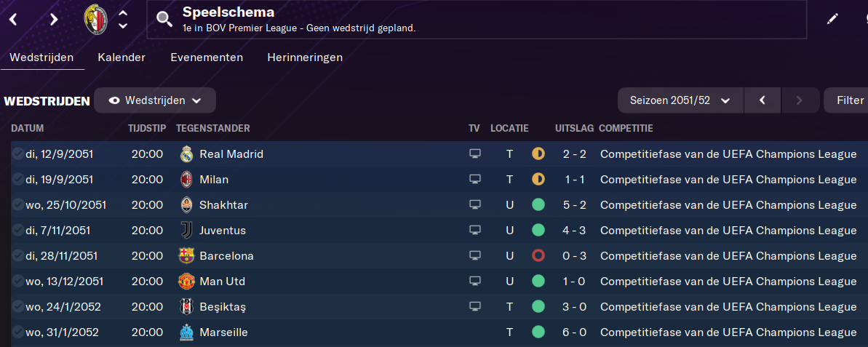This screenshot has height=347, width=868.
Task: Click the Filter button
Action: tap(849, 100)
